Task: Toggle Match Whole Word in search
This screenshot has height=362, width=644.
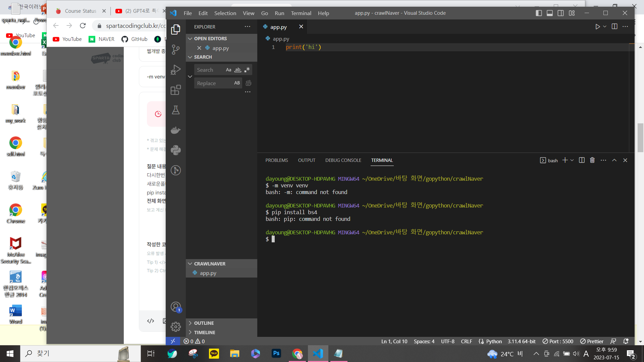Action: click(237, 70)
